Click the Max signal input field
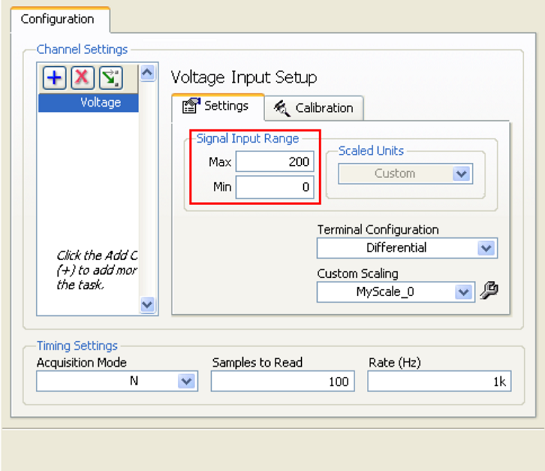This screenshot has height=471, width=545. pos(275,161)
